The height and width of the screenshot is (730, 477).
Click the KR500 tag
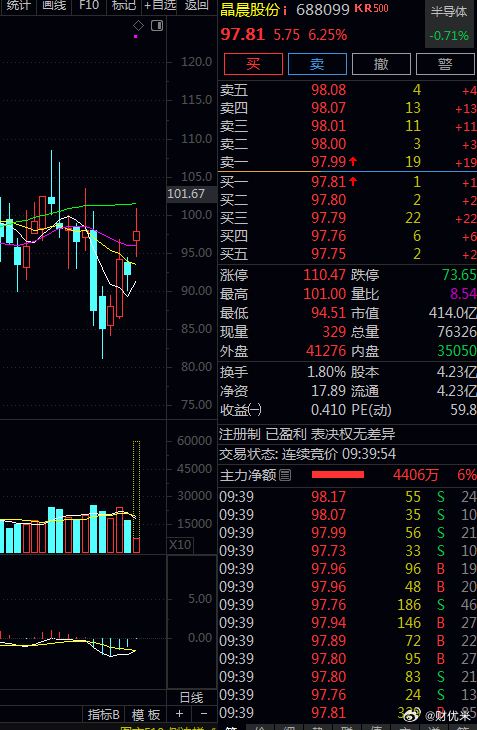(371, 8)
